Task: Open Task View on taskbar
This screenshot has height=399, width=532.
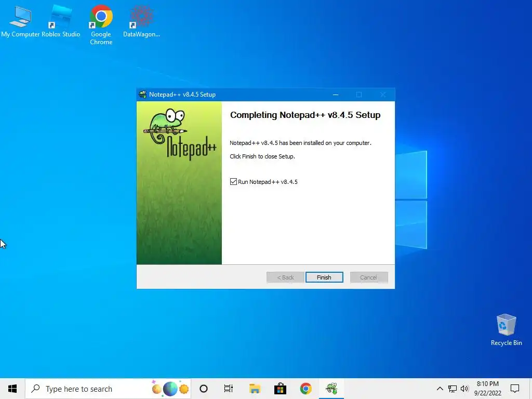Action: pos(229,389)
